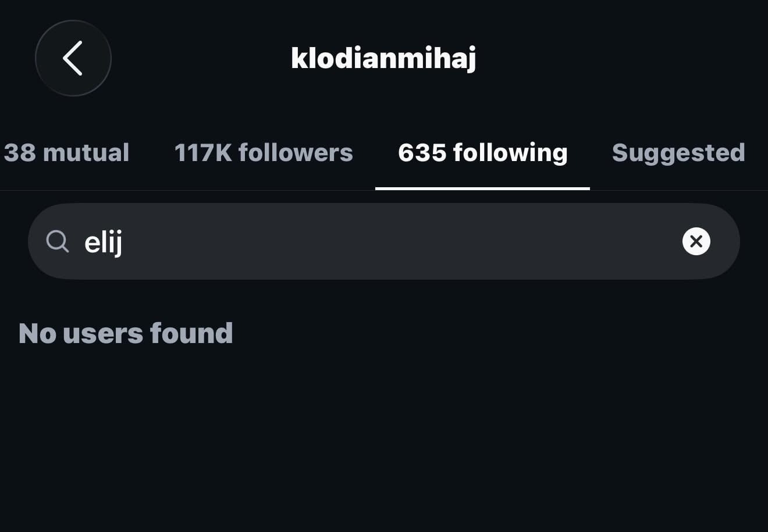Click the No users found message
The image size is (768, 532).
click(x=126, y=333)
